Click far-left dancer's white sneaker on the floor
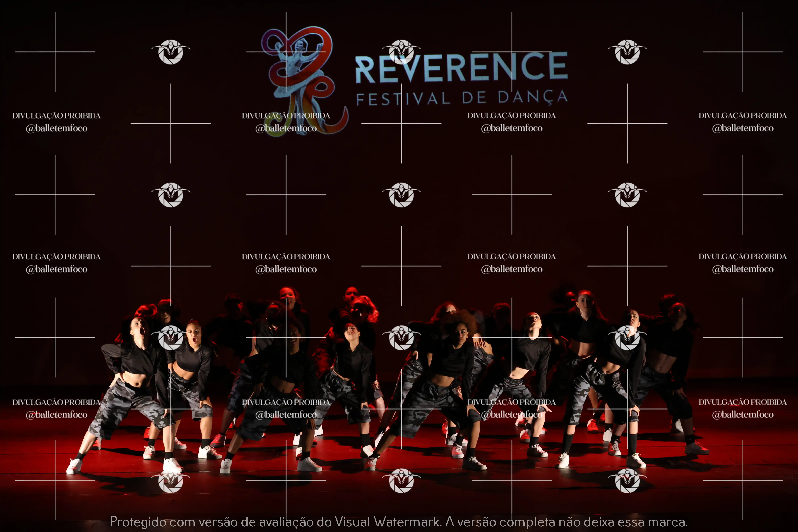This screenshot has height=532, width=798. (74, 466)
